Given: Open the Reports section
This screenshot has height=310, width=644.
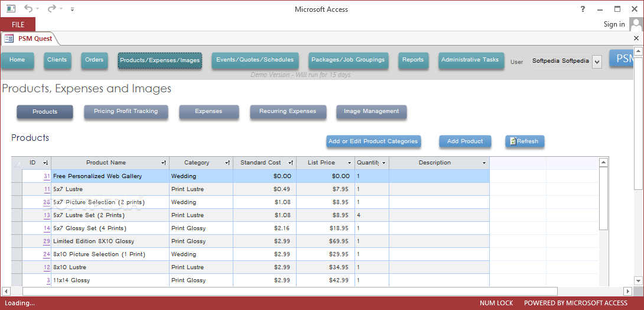Looking at the screenshot, I should coord(413,60).
